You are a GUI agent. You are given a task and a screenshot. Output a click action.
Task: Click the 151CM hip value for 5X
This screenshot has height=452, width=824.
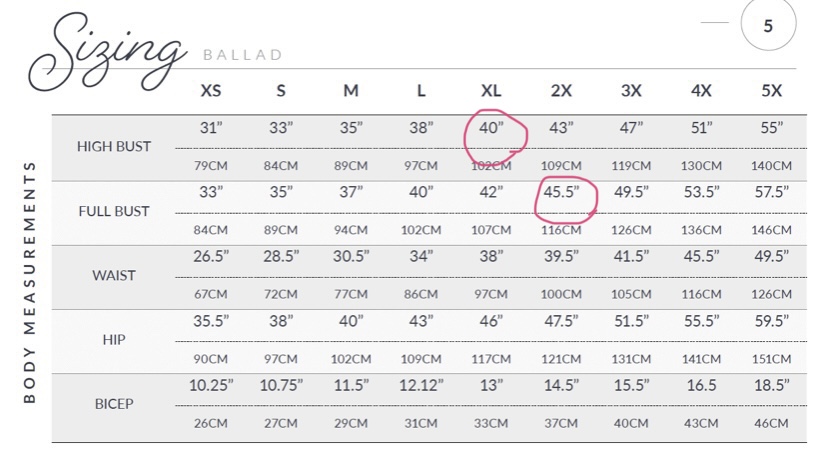pyautogui.click(x=771, y=359)
